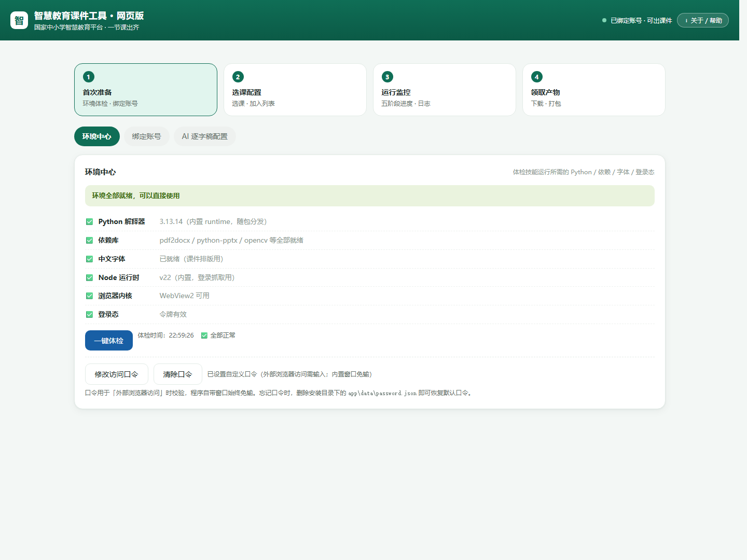This screenshot has height=560, width=747.
Task: Click the text 已就绪（课件排版用）
Action: (191, 259)
